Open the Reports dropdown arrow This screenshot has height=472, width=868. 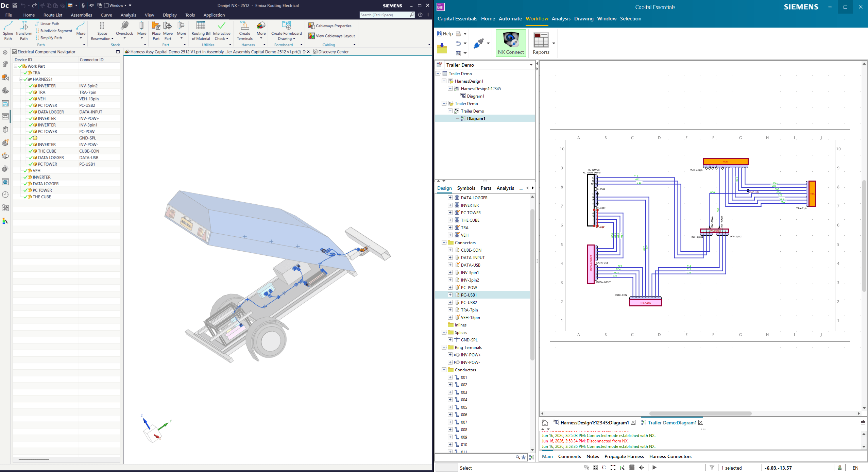pos(554,43)
